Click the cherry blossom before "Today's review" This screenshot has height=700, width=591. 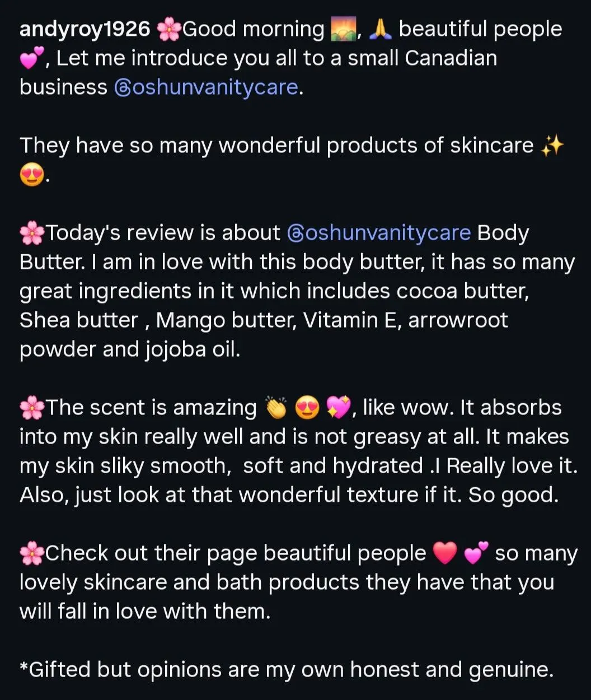point(32,233)
